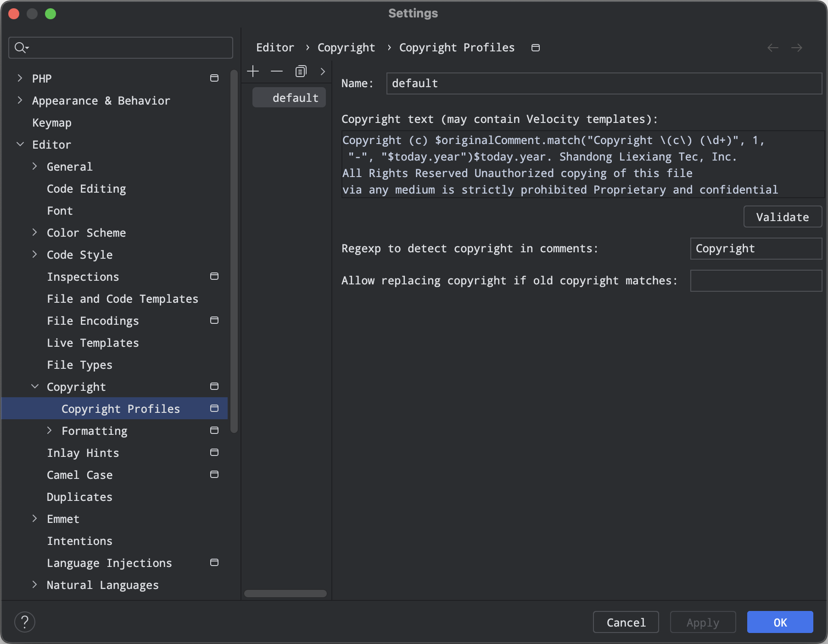
Task: Expand the Color Scheme node
Action: [x=35, y=233]
